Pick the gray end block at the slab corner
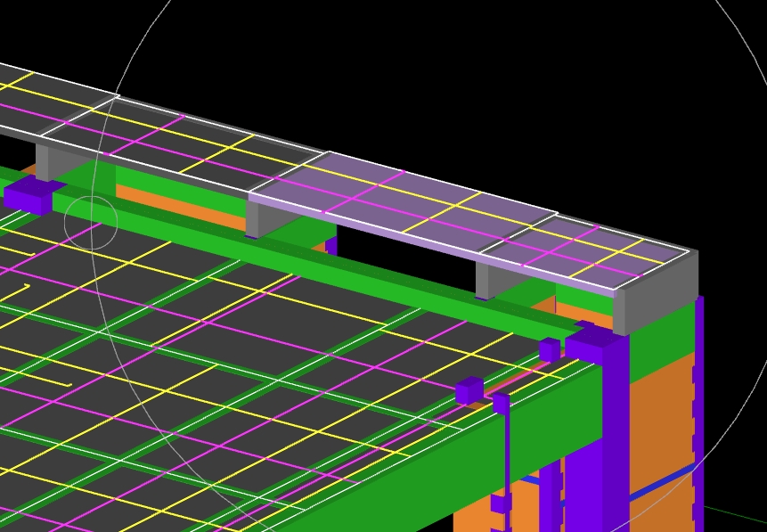Viewport: 767px width, 532px height. click(657, 292)
